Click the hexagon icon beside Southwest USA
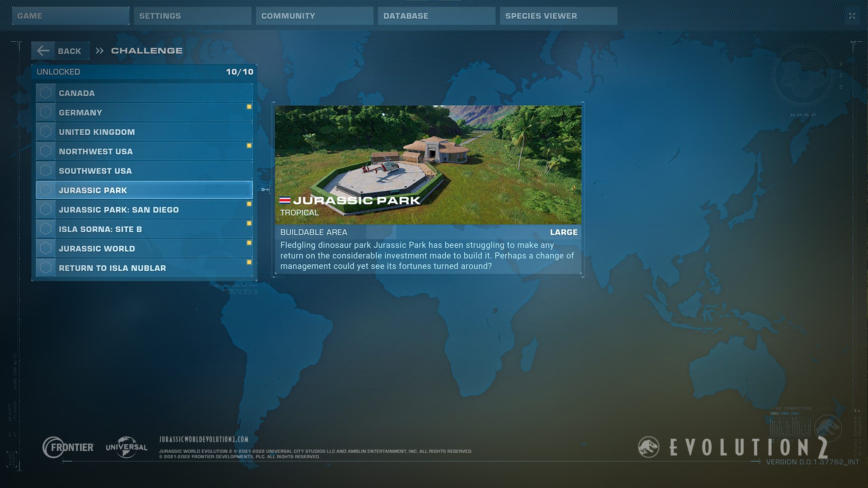The width and height of the screenshot is (868, 488). coord(46,170)
